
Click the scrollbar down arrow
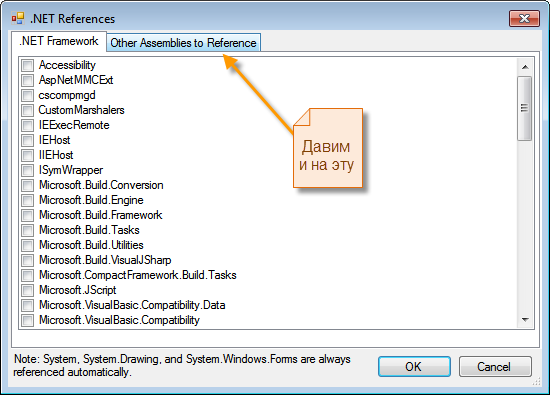coord(525,320)
